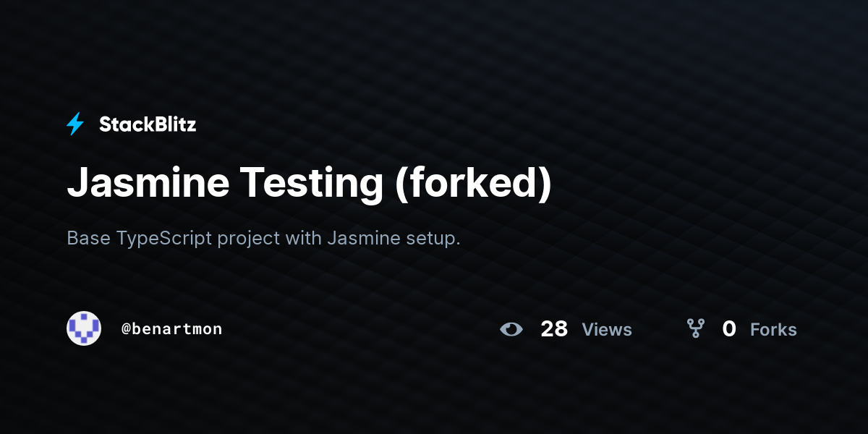Click the fork branch icon
The height and width of the screenshot is (434, 868).
click(x=696, y=329)
